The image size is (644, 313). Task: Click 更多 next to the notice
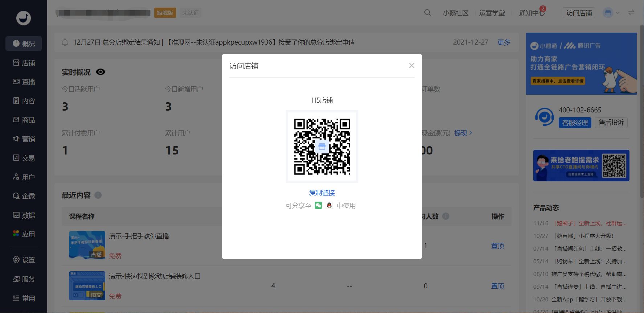point(504,42)
